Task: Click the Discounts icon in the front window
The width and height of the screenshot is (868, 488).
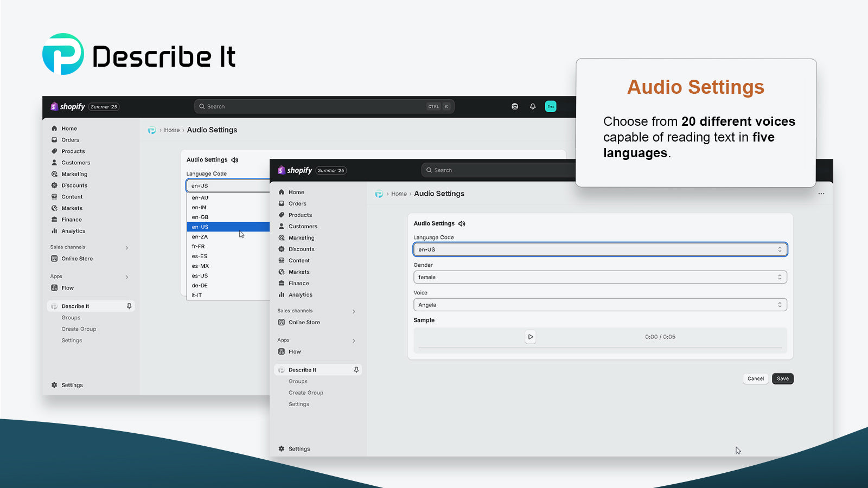Action: point(282,249)
